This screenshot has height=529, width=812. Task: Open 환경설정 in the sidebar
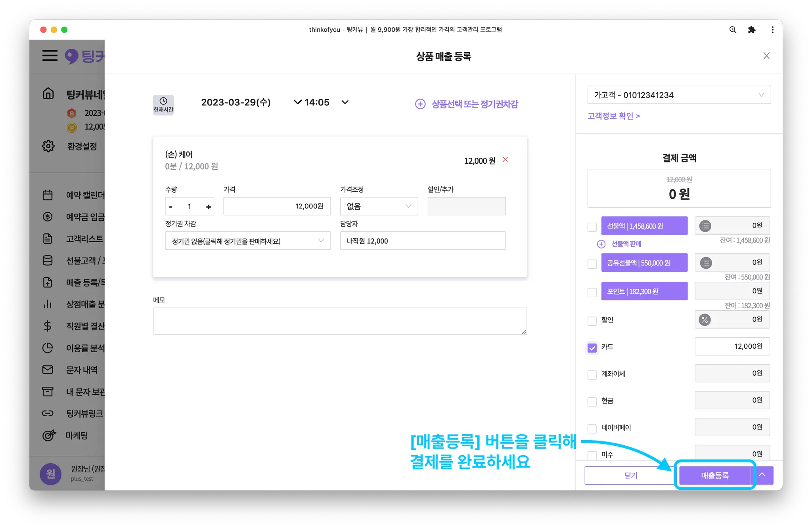[81, 146]
